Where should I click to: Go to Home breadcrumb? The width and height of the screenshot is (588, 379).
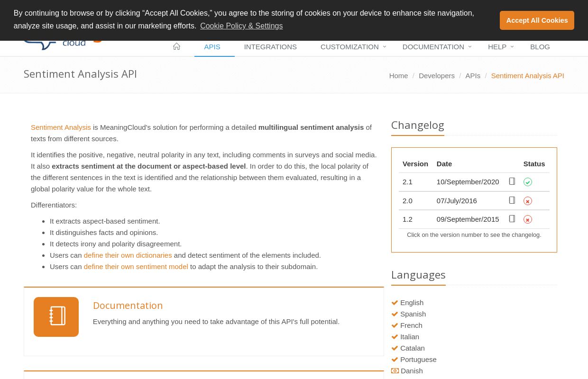click(398, 75)
